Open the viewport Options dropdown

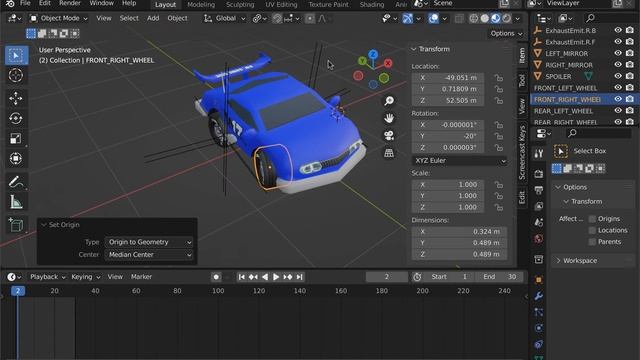pyautogui.click(x=506, y=33)
